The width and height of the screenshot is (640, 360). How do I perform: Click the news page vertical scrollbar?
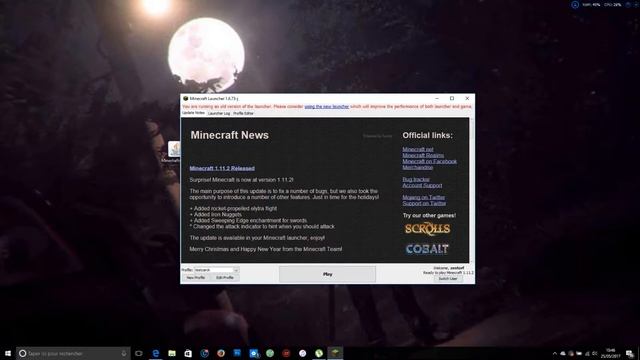[471, 190]
